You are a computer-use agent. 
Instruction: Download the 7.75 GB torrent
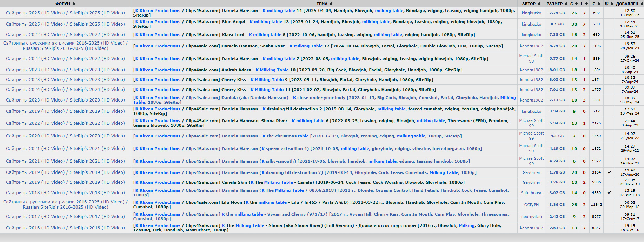[x=557, y=13]
